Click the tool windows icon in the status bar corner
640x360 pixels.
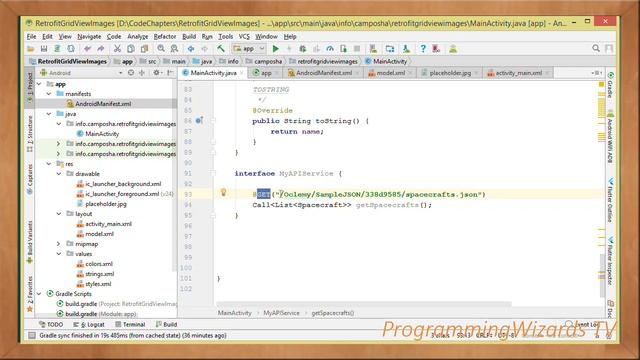pyautogui.click(x=31, y=336)
